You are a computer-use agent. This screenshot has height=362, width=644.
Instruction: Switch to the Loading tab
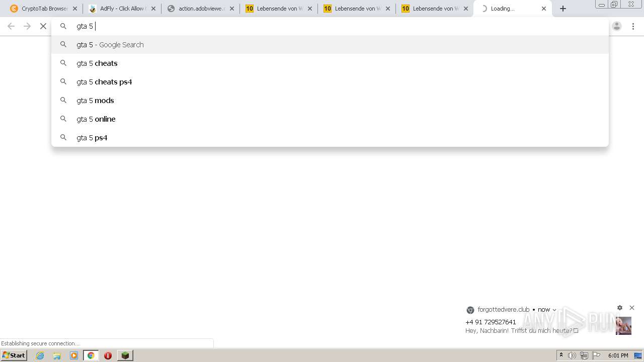pyautogui.click(x=512, y=9)
